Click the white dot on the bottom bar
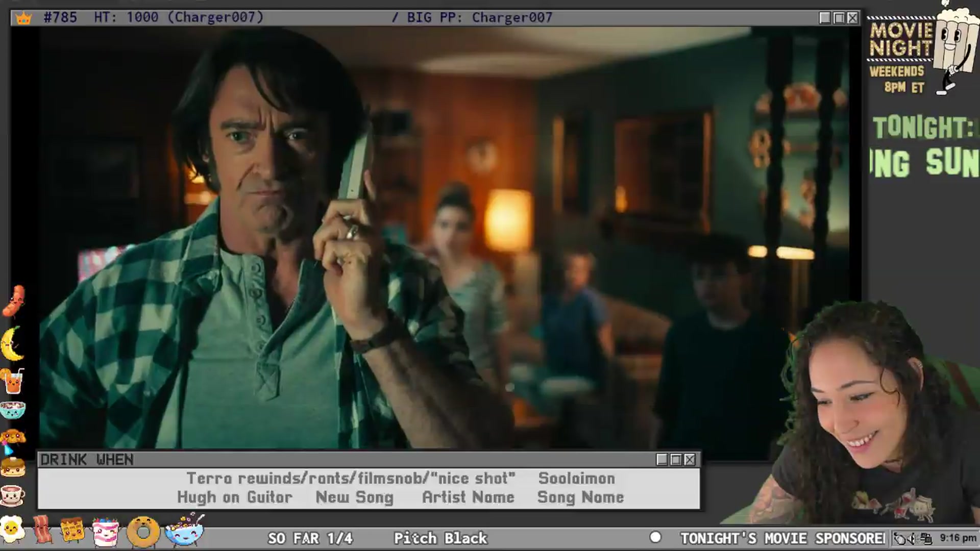Image resolution: width=980 pixels, height=551 pixels. (x=655, y=537)
